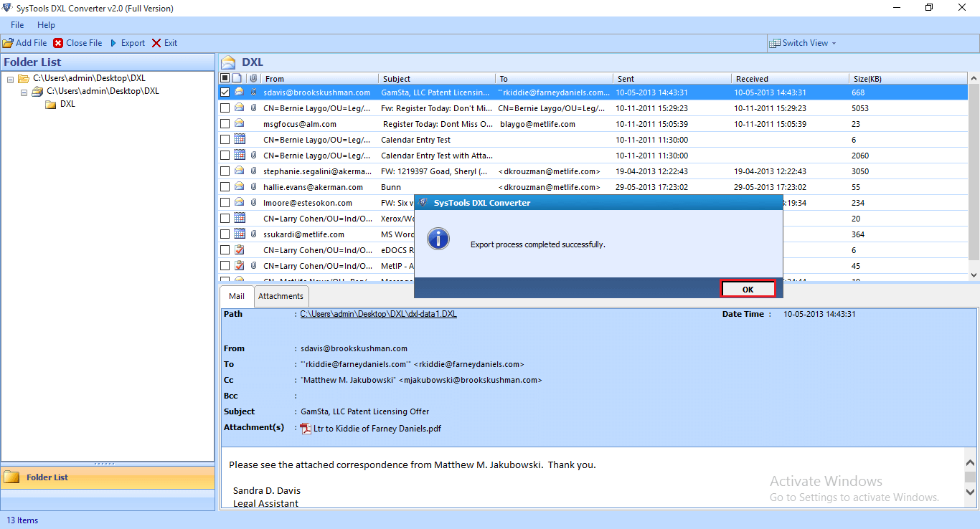
Task: Click the email list scrollbar up arrow
Action: coord(974,78)
